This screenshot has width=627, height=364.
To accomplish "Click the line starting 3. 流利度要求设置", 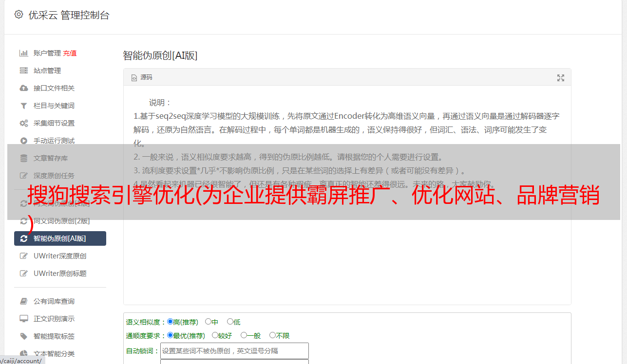I will point(300,171).
